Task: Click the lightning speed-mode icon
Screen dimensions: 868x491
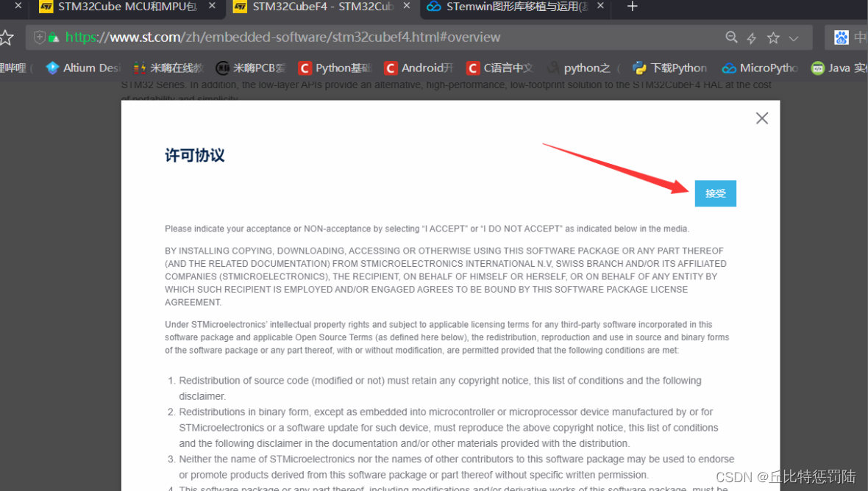Action: coord(751,37)
